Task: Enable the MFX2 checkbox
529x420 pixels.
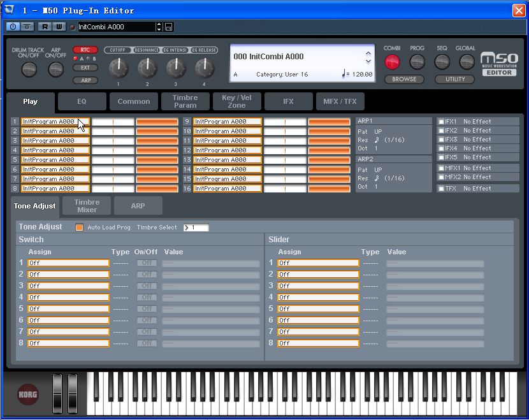Action: pos(441,177)
